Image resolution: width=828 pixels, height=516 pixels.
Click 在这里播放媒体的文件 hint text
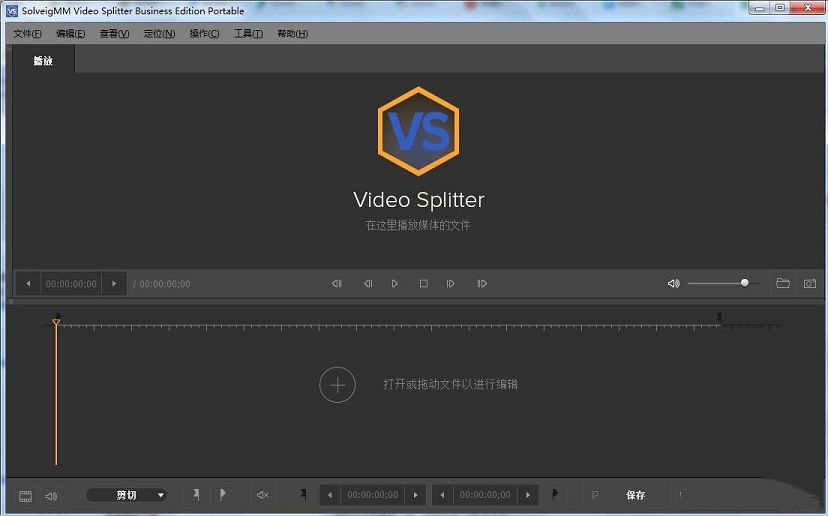tap(418, 225)
